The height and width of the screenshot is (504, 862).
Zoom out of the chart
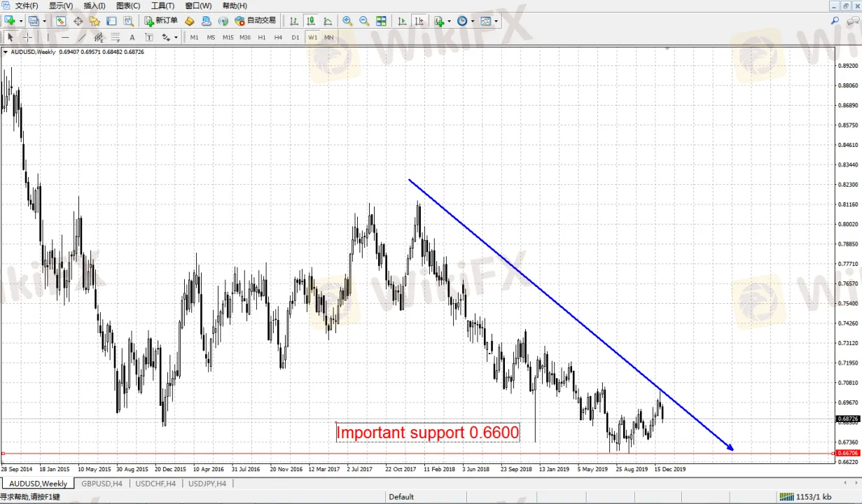(x=364, y=21)
